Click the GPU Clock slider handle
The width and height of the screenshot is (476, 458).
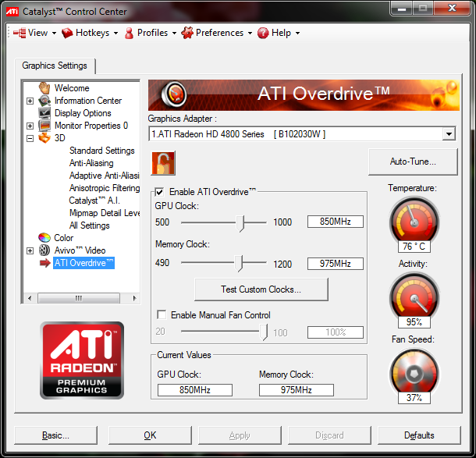click(240, 224)
